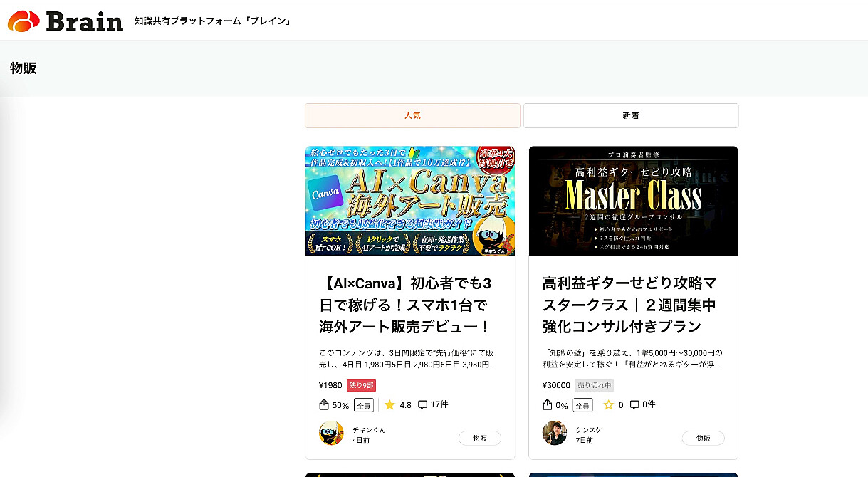Click the description starting このコンテンツは
Screen dimensions: 868x477
[407, 359]
